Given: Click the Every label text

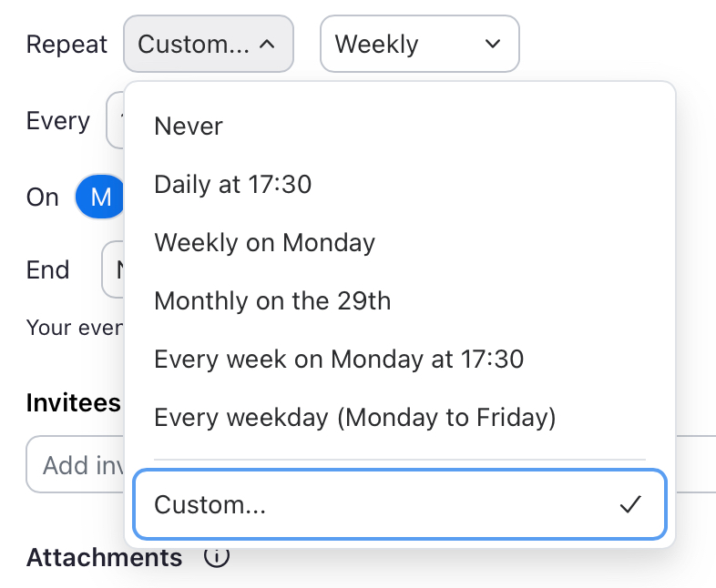Looking at the screenshot, I should (x=58, y=121).
